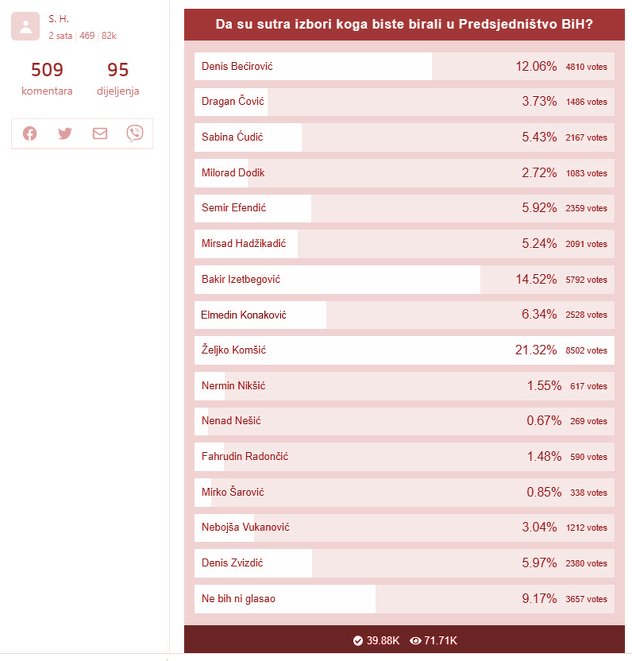Pick Milorad Dodik poll row
The image size is (632, 661).
click(404, 173)
